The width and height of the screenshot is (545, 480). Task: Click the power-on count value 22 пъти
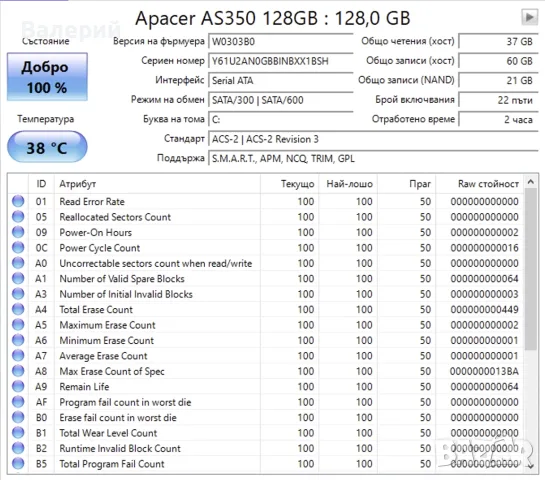pyautogui.click(x=498, y=100)
